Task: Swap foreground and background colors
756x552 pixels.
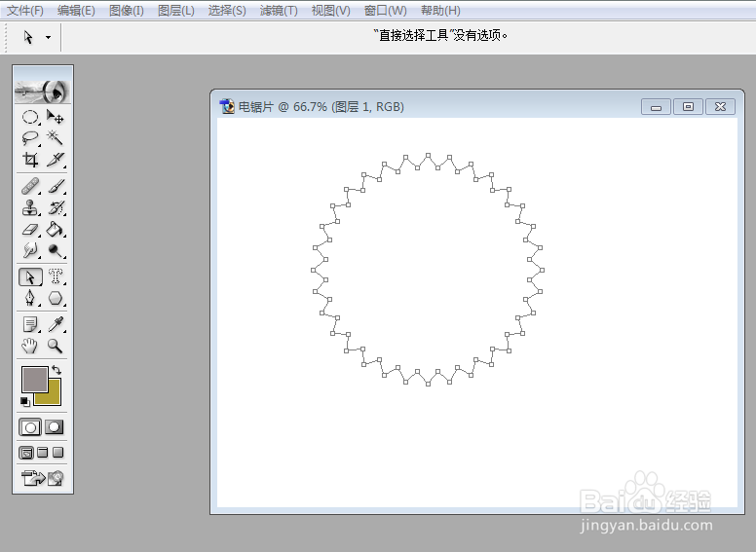Action: 57,370
